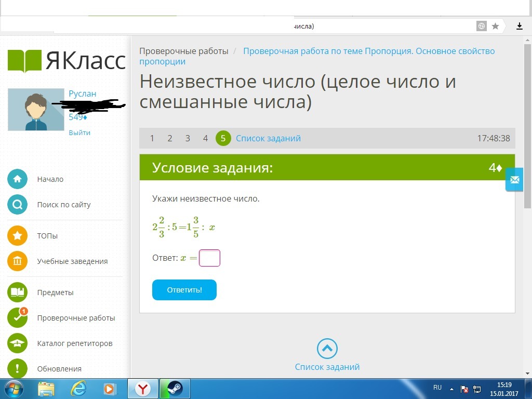Click the Ответить! button
The height and width of the screenshot is (399, 532).
pyautogui.click(x=184, y=290)
